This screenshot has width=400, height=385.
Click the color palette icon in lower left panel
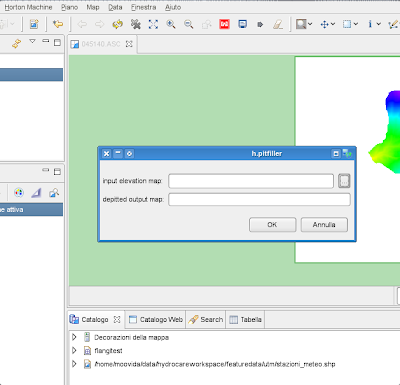click(19, 193)
